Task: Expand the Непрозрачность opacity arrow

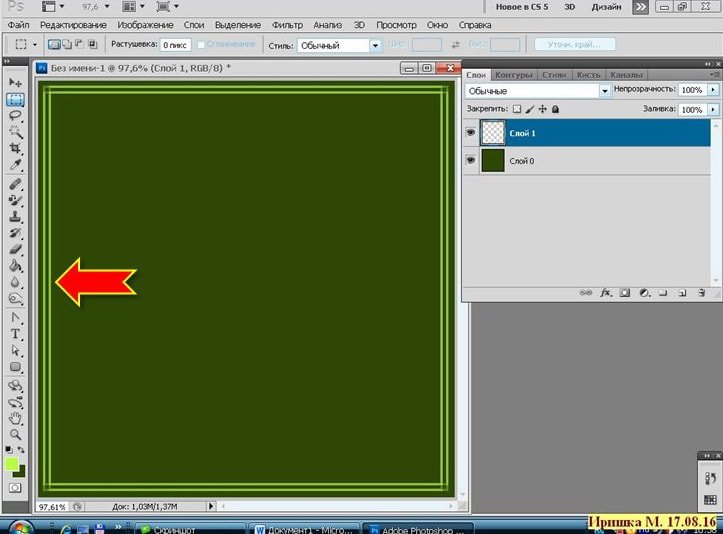Action: (x=712, y=90)
